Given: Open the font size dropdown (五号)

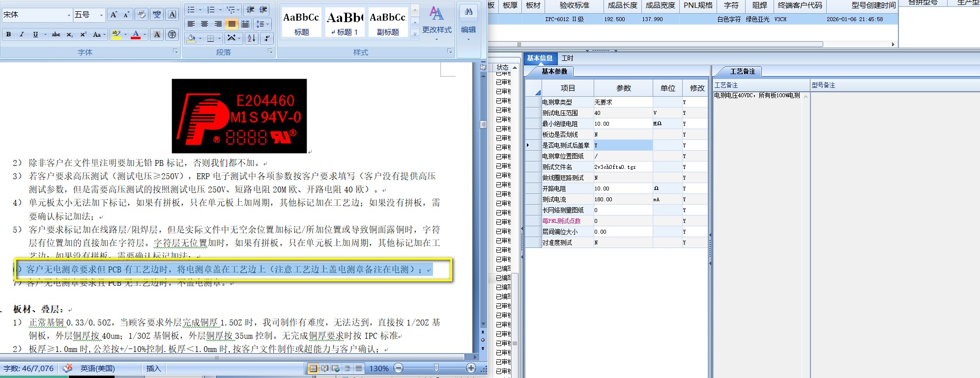Looking at the screenshot, I should (x=101, y=15).
